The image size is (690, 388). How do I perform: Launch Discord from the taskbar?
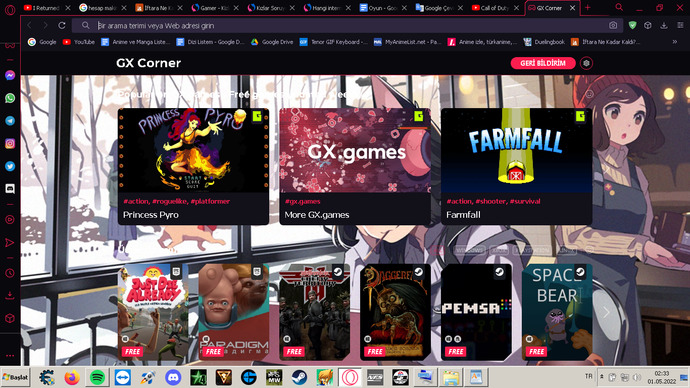pos(173,377)
